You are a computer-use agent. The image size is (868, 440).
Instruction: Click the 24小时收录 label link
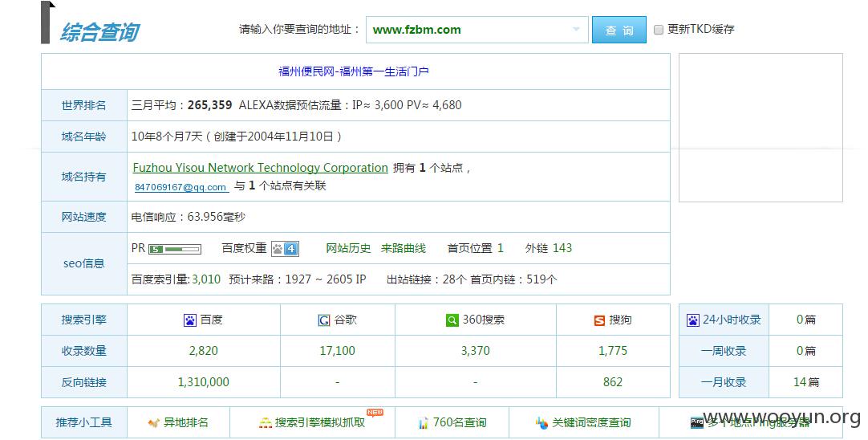(732, 320)
